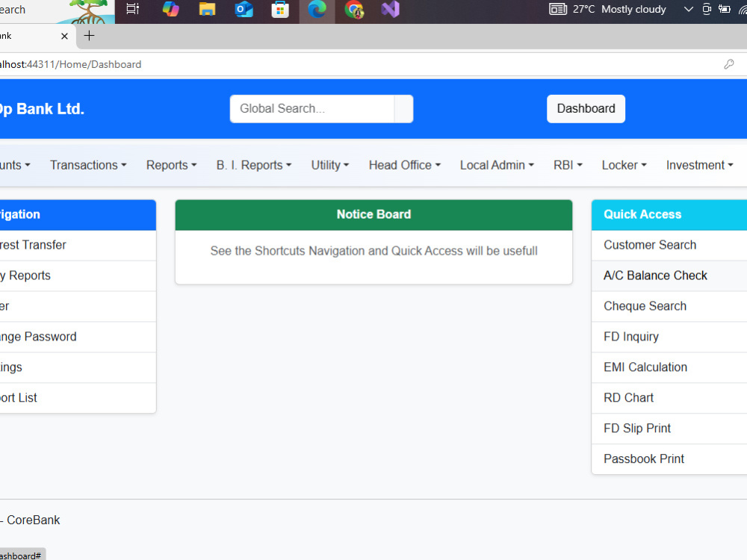Open Visual Studio from the taskbar

390,9
